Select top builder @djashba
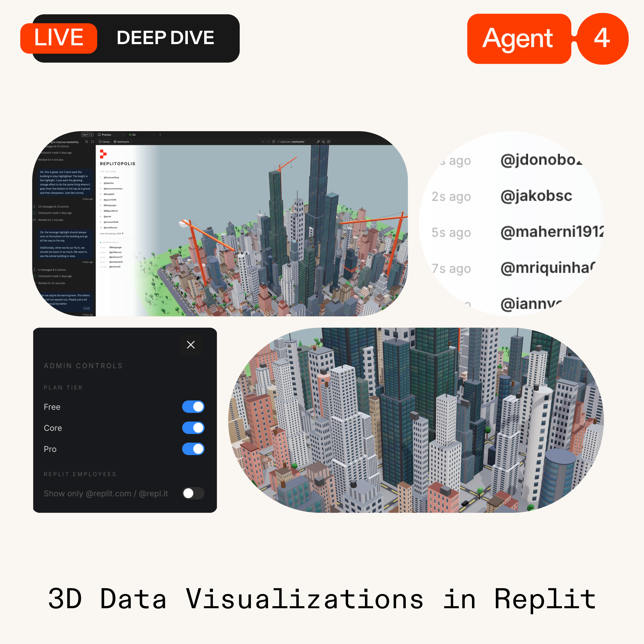 coord(109,183)
